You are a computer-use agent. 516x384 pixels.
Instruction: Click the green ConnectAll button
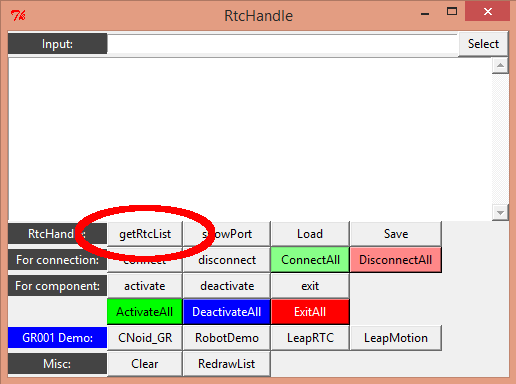[x=310, y=260]
